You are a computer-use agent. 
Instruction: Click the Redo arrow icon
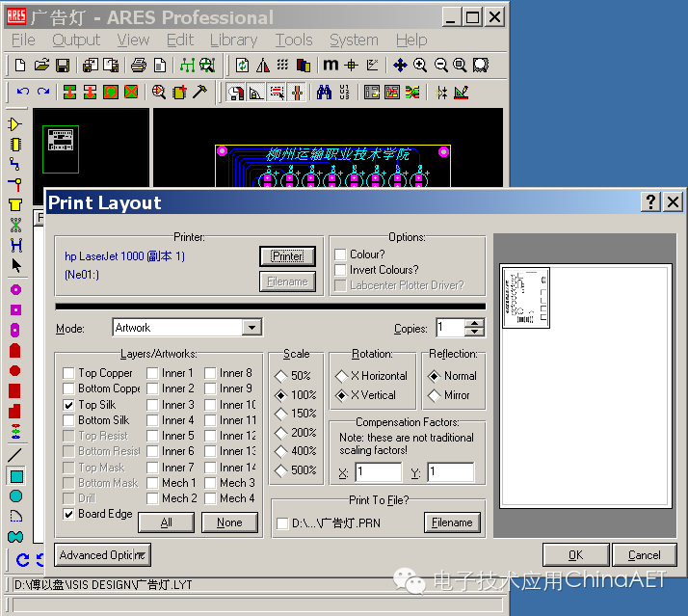(x=43, y=92)
